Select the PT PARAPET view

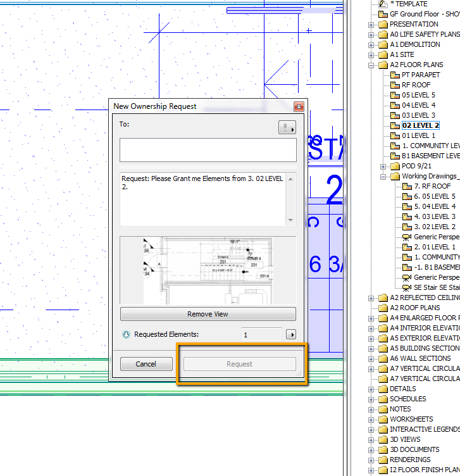(x=421, y=75)
